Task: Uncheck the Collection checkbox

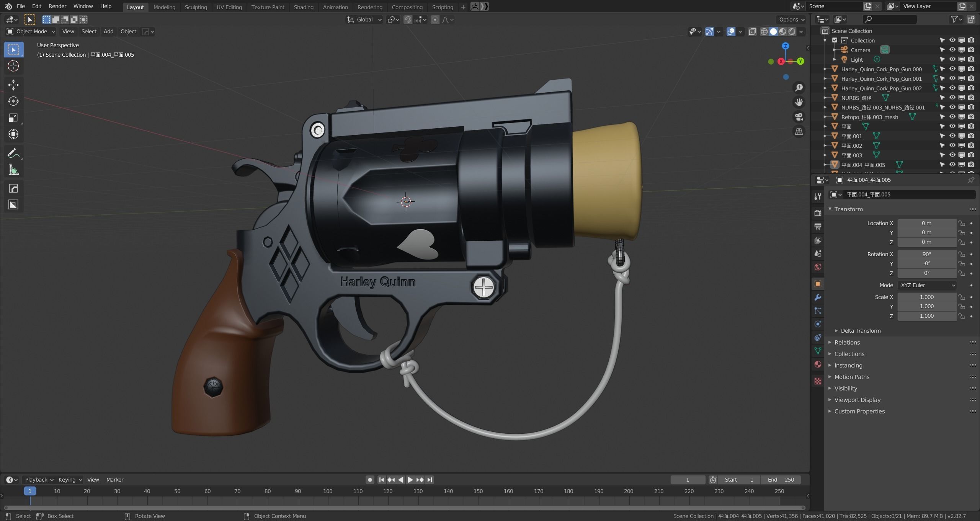Action: coord(835,40)
